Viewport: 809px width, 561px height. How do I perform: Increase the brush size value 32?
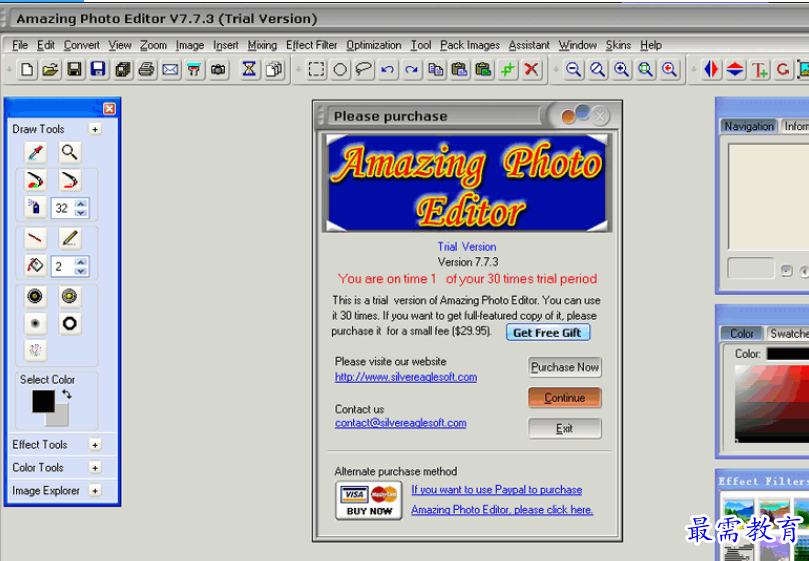click(x=80, y=204)
